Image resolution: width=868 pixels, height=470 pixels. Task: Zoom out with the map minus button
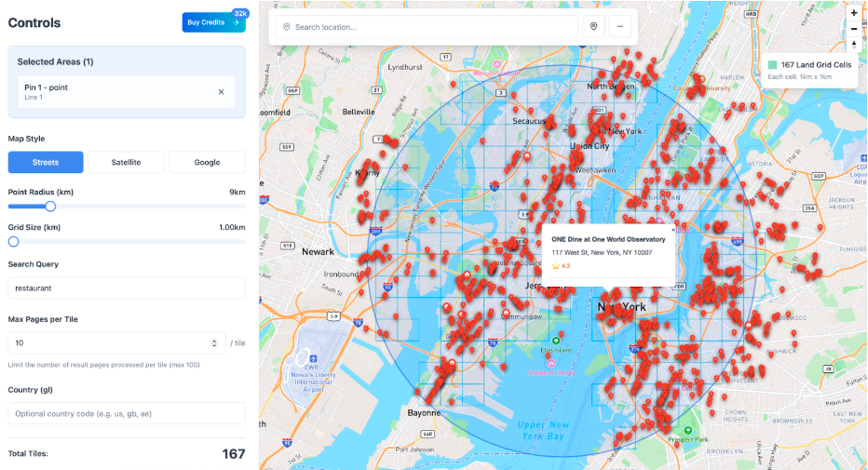pos(854,29)
